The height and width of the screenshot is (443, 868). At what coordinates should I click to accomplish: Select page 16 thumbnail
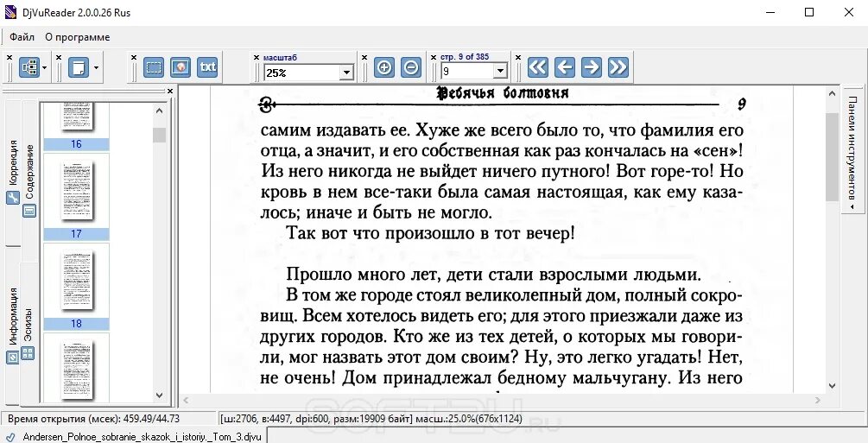(x=76, y=126)
